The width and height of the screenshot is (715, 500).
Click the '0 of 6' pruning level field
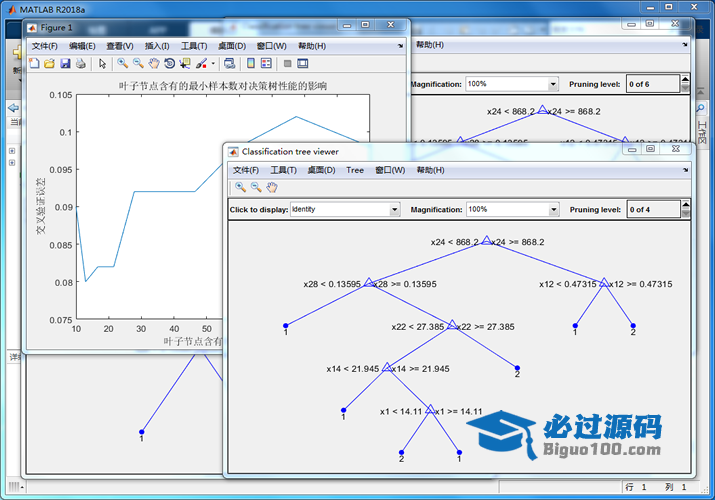(x=653, y=84)
